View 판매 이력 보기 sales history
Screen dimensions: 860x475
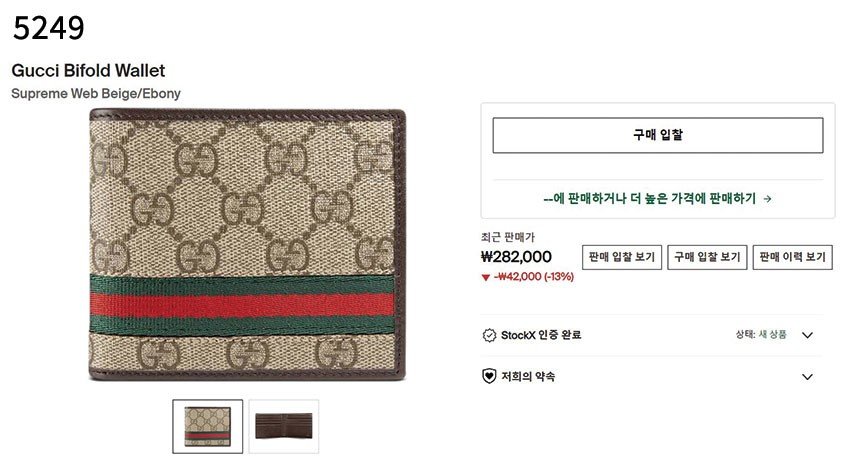coord(792,257)
